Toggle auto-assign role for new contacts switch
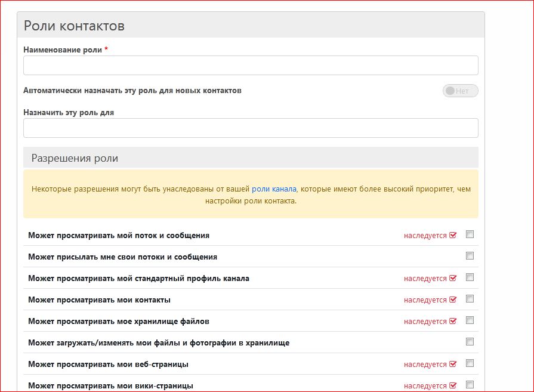The image size is (534, 392). 460,91
